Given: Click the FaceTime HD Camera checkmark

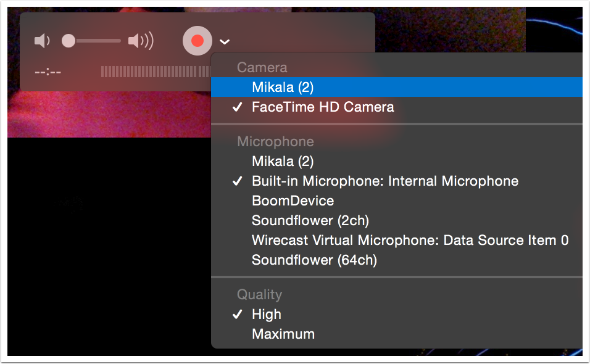Looking at the screenshot, I should click(237, 107).
